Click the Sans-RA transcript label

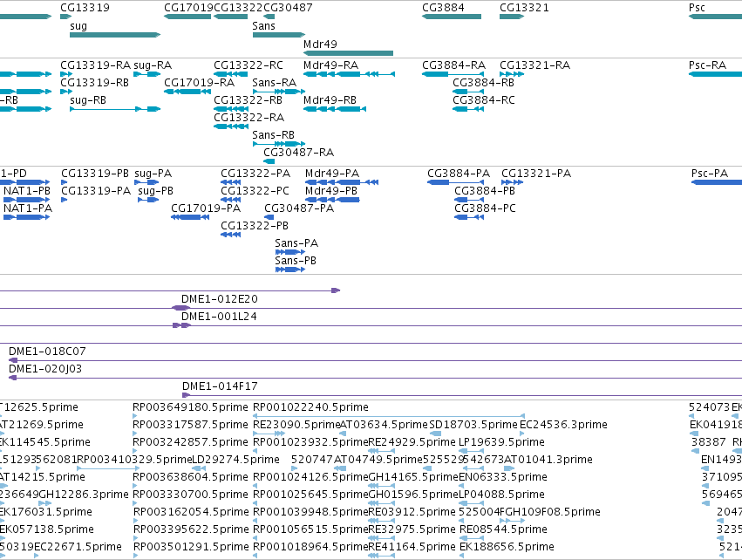(274, 83)
